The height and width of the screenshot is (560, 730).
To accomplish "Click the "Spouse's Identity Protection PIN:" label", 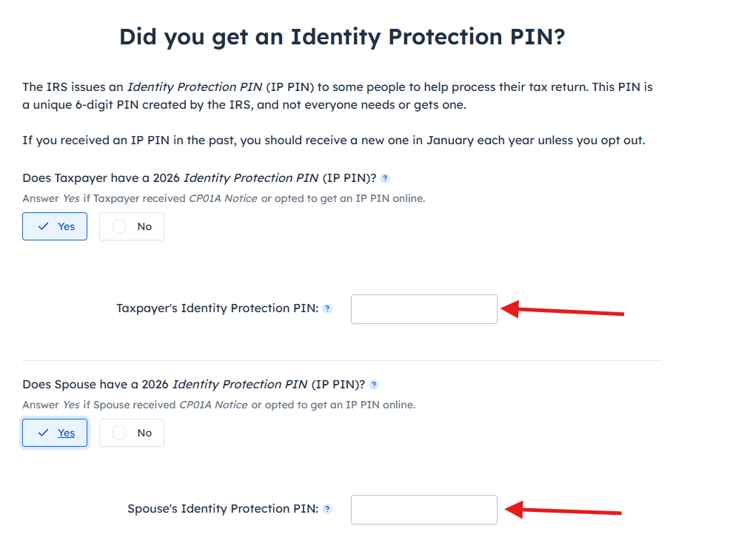I will (222, 509).
